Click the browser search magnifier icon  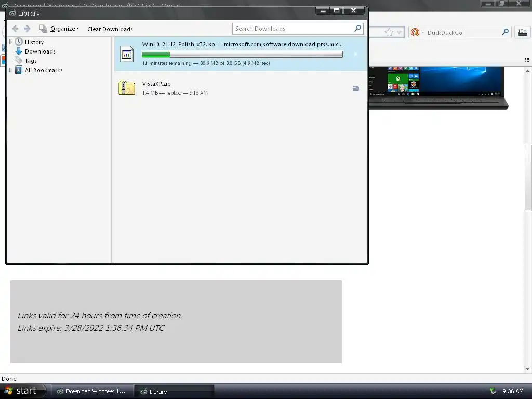point(505,32)
